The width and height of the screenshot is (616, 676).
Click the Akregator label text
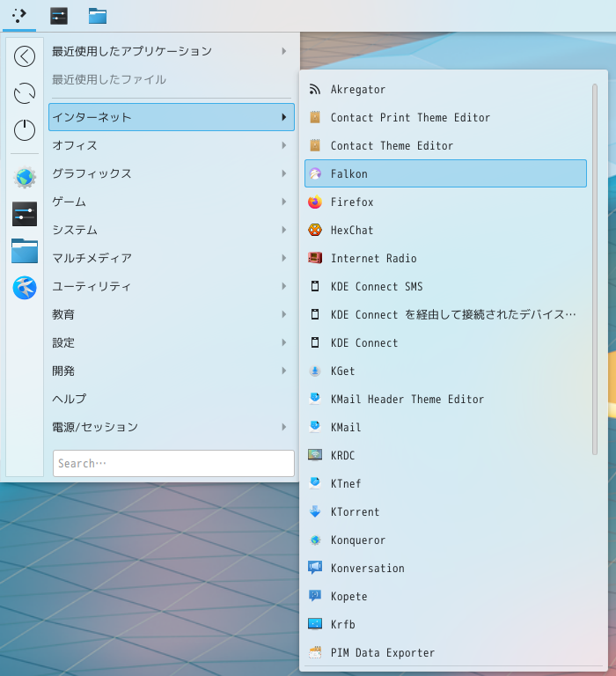(358, 89)
